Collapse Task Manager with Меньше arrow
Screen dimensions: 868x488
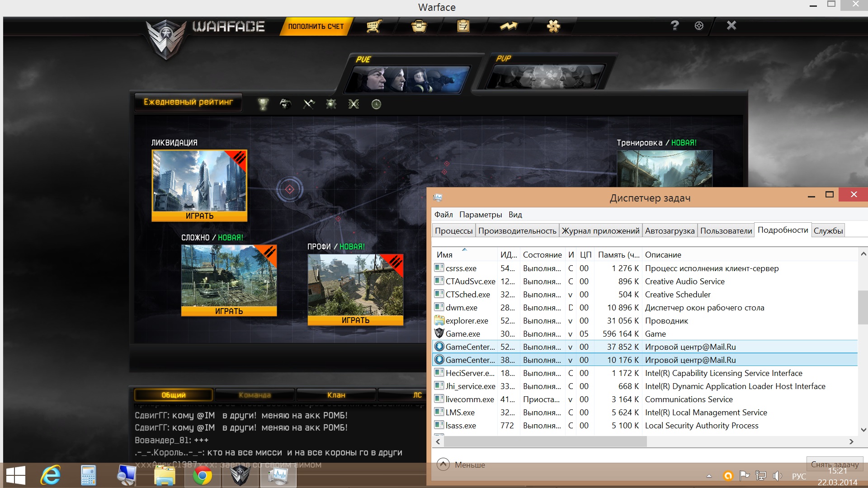443,464
